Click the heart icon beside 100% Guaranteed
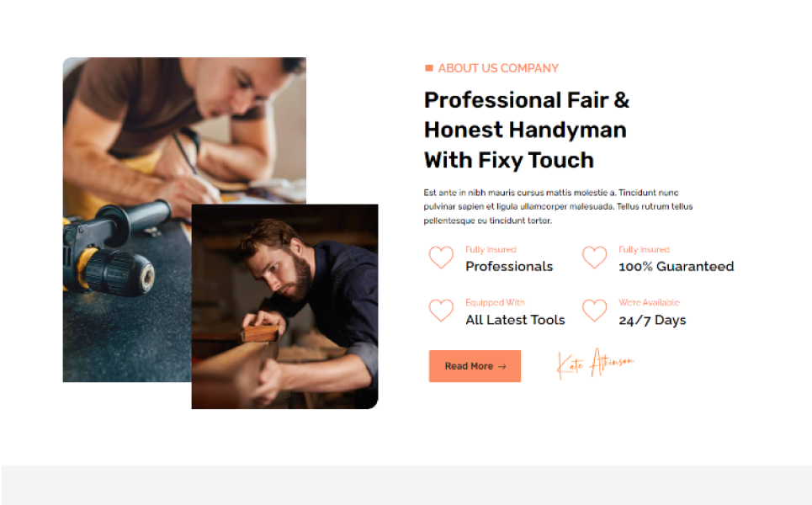This screenshot has width=812, height=505. coord(594,258)
